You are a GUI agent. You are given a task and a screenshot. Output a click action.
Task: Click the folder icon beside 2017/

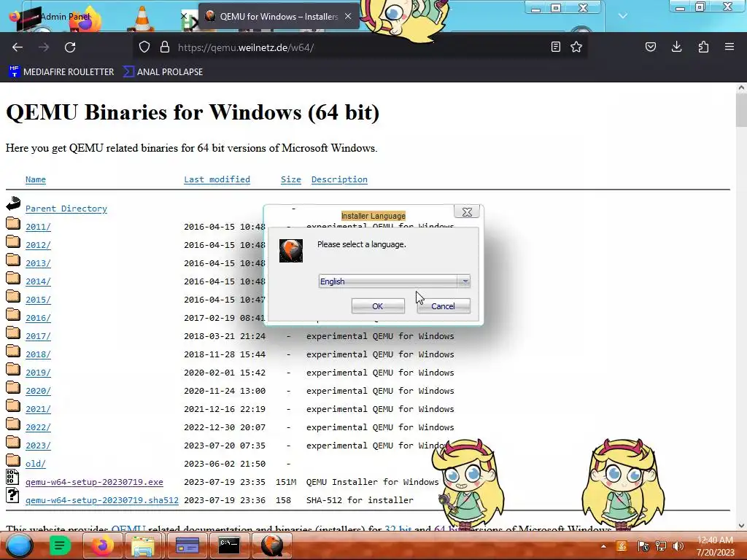tap(13, 332)
